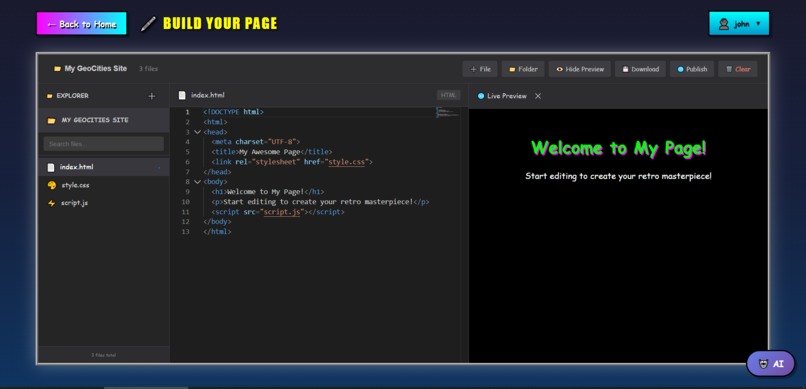Select the MY GEOCITIES SITE folder
Viewport: 806px width, 389px height.
pyautogui.click(x=104, y=120)
